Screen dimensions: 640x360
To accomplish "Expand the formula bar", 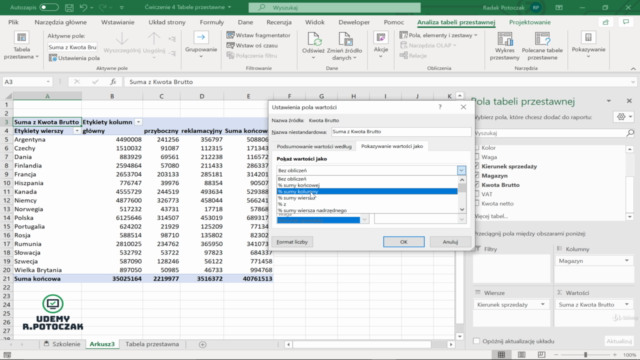I will click(x=633, y=82).
